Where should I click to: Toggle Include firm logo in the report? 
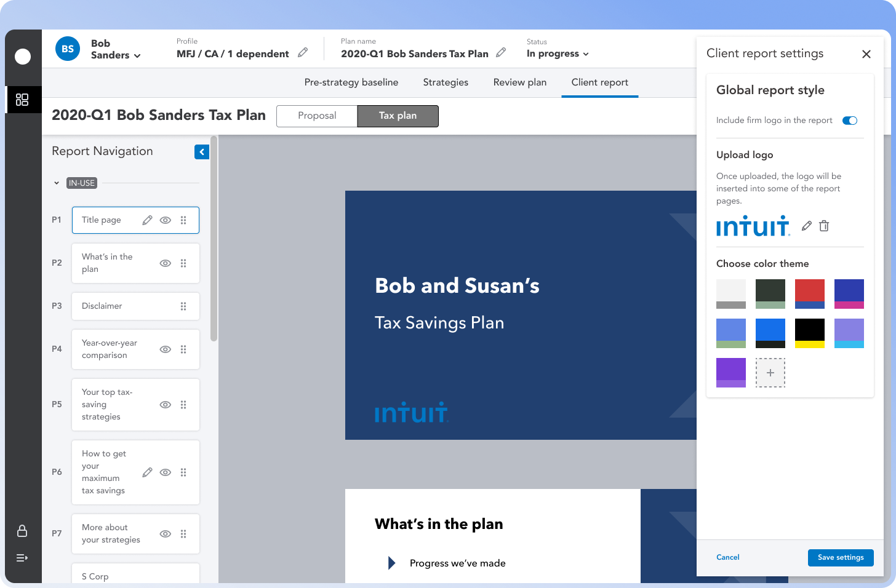click(x=850, y=121)
